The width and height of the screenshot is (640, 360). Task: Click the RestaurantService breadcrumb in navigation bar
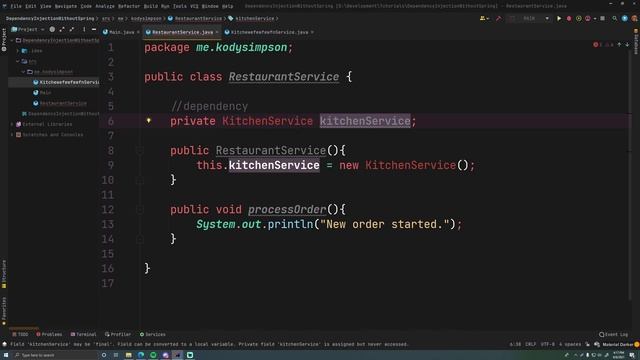tap(198, 18)
